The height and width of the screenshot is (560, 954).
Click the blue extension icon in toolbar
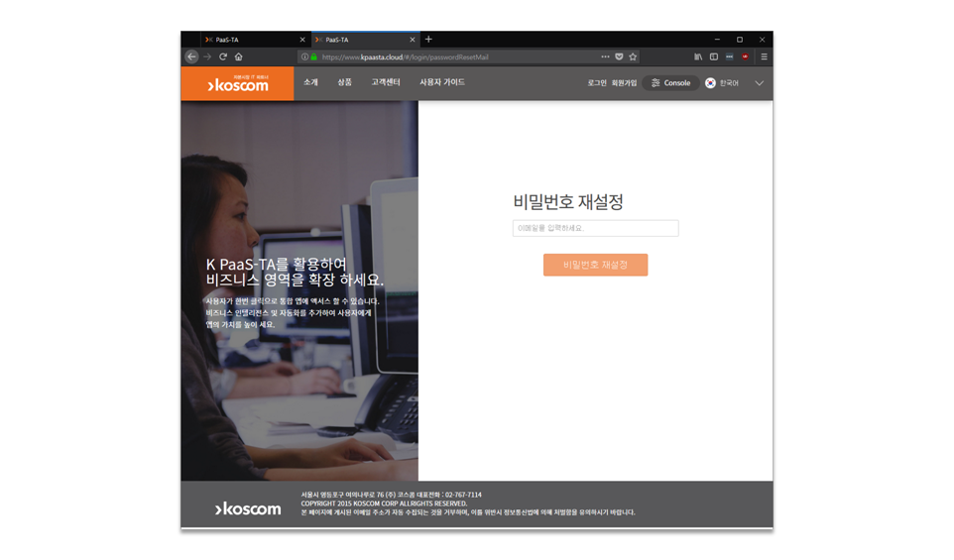tap(729, 56)
